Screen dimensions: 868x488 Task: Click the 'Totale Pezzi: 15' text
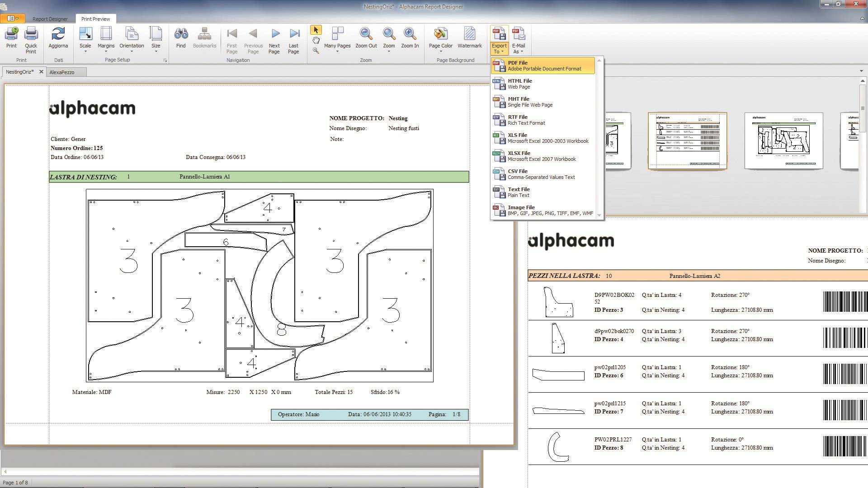[334, 392]
